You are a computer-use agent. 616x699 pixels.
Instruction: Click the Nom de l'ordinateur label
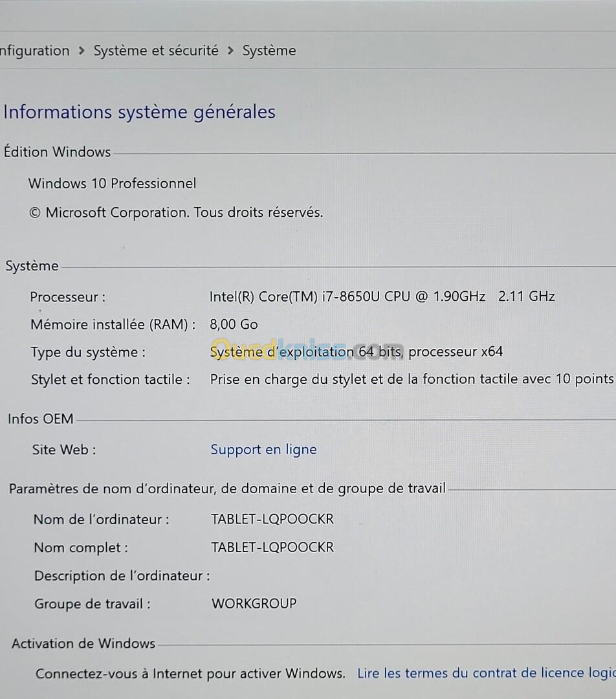pos(101,519)
